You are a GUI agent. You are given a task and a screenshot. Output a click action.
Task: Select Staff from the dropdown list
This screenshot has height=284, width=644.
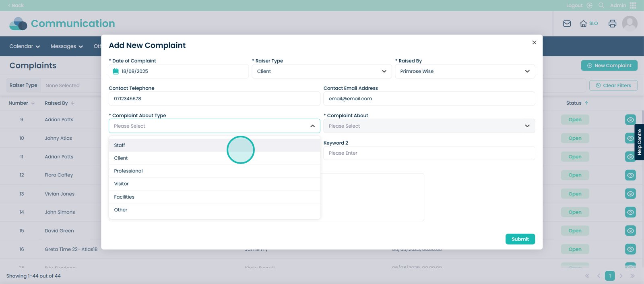[120, 145]
